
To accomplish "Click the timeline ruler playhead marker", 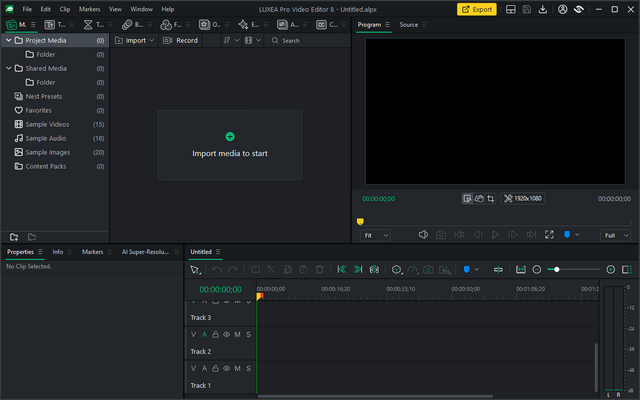I will click(260, 296).
